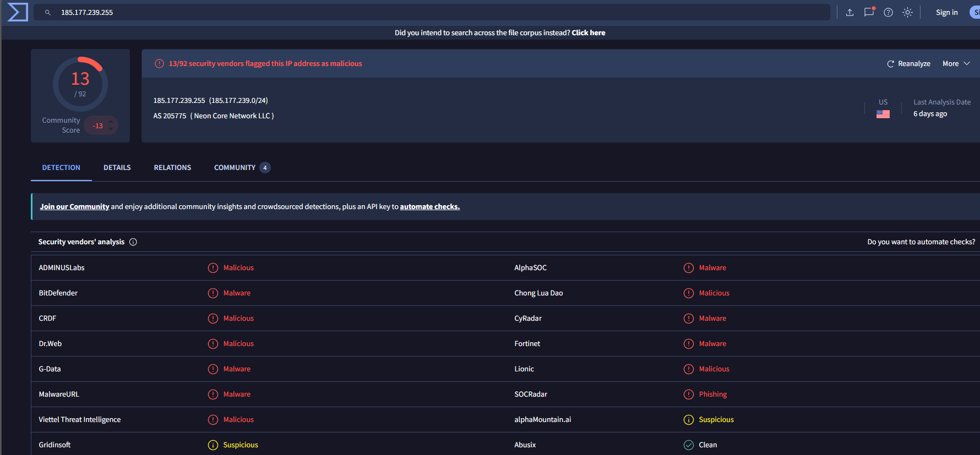Click the search magnifier icon
The width and height of the screenshot is (980, 455).
click(x=48, y=12)
